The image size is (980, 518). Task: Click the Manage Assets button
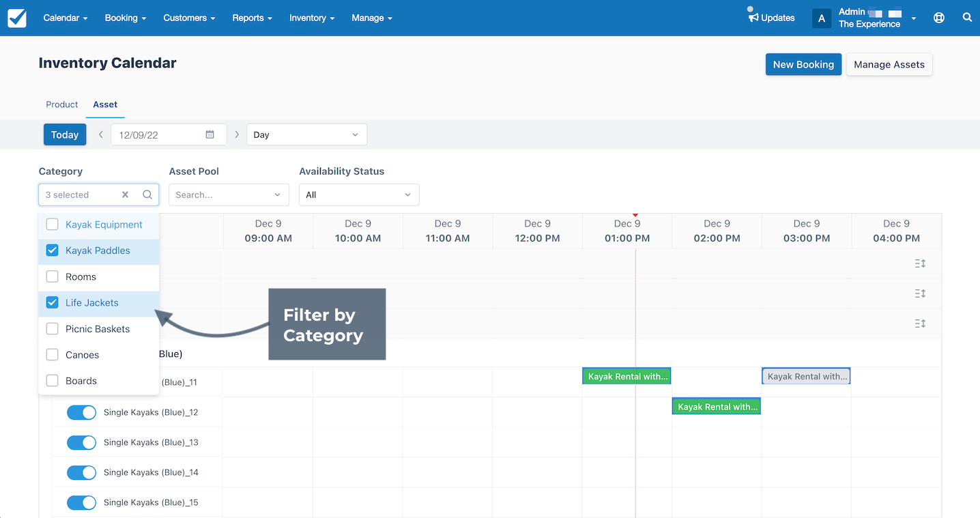tap(889, 64)
